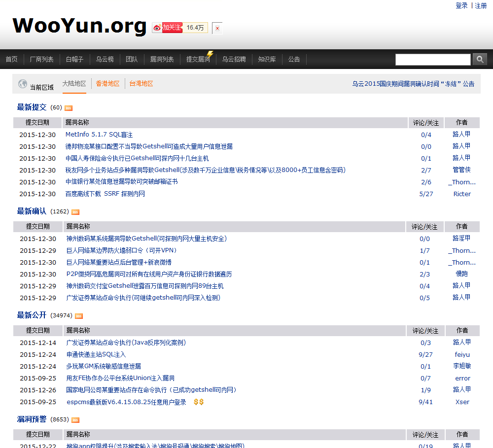Screen dimensions: 493x448
Task: Open author 慢跑's profile
Action: click(x=462, y=274)
